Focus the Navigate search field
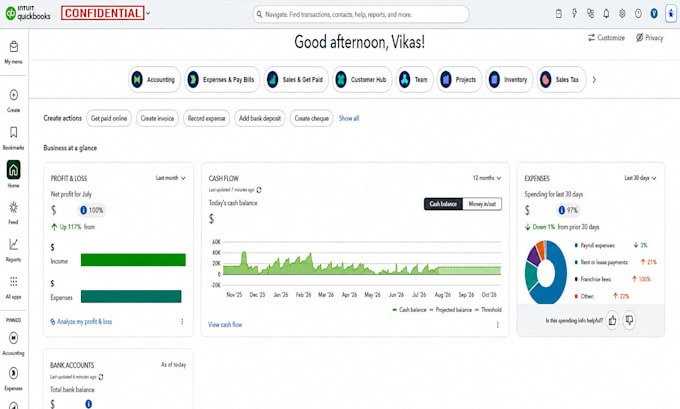 361,14
